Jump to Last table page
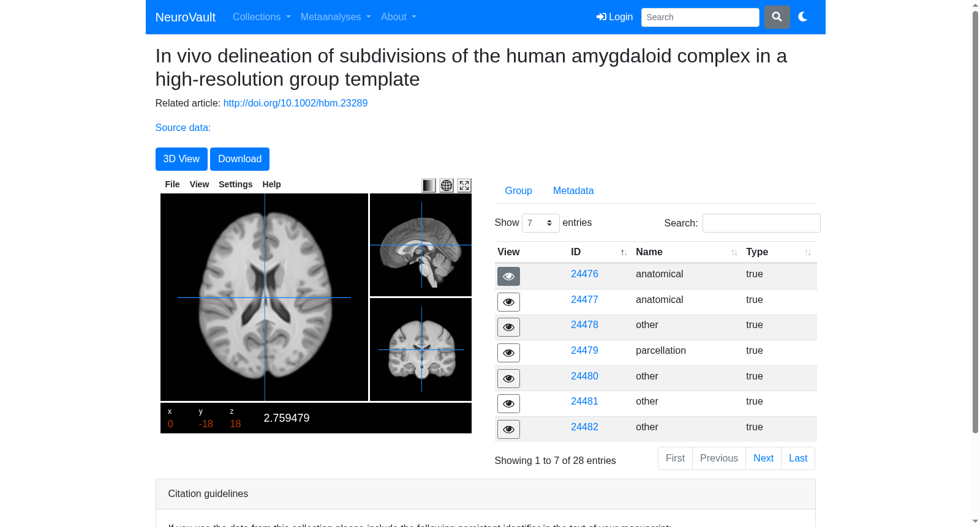Viewport: 980px width, 527px height. click(x=798, y=458)
